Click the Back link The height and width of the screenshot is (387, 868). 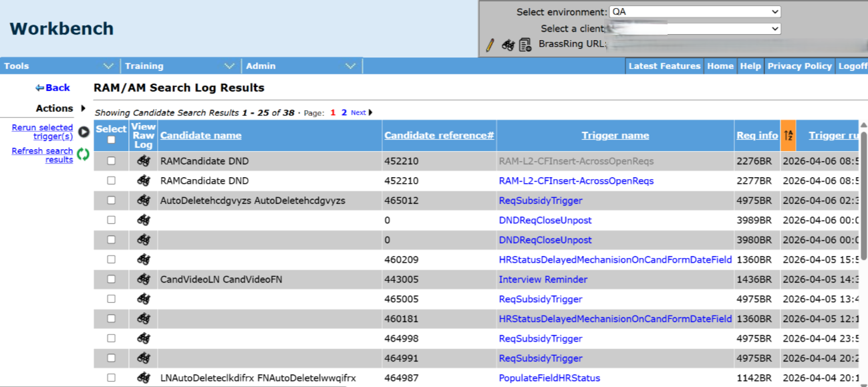tap(53, 88)
